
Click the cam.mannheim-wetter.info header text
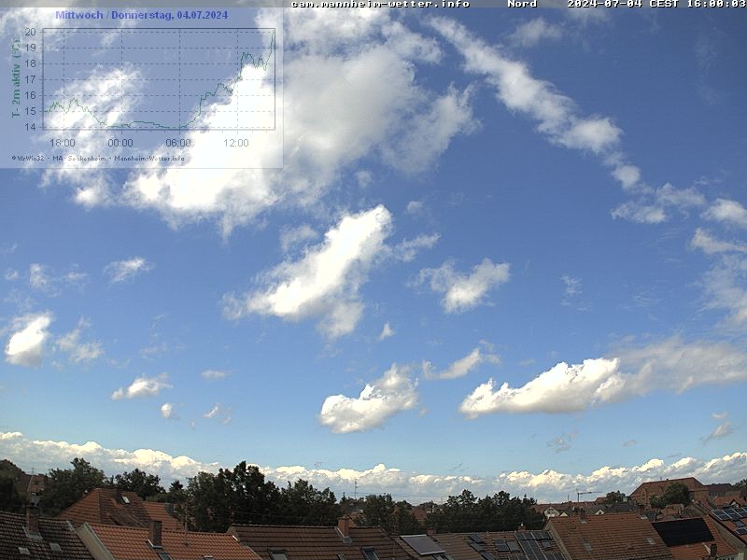click(x=380, y=4)
